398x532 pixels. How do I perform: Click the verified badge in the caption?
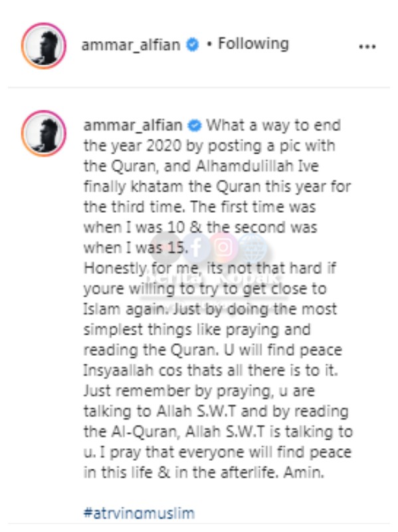click(x=195, y=126)
